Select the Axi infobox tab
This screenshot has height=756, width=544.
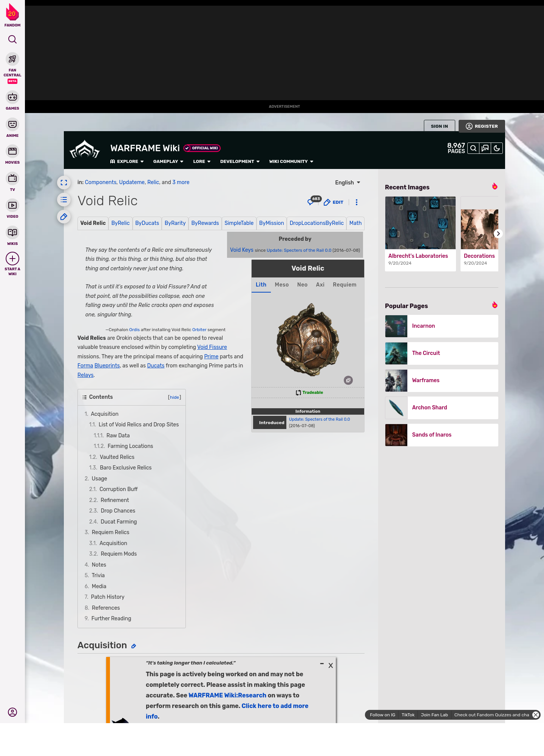320,285
